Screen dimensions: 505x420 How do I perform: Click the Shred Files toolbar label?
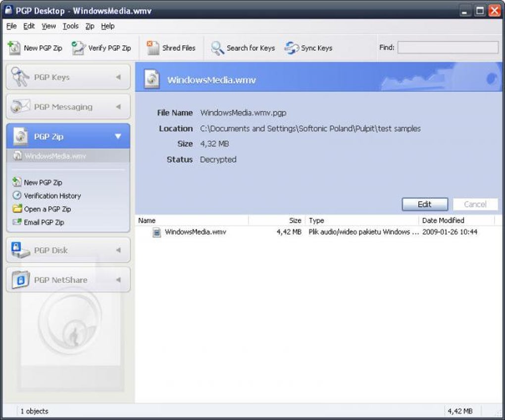179,48
